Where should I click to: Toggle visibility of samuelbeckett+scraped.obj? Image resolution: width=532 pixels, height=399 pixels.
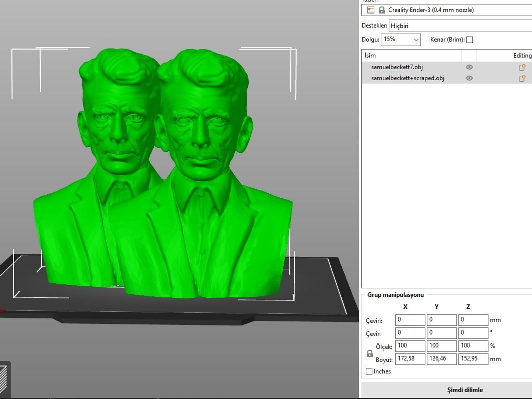[469, 78]
